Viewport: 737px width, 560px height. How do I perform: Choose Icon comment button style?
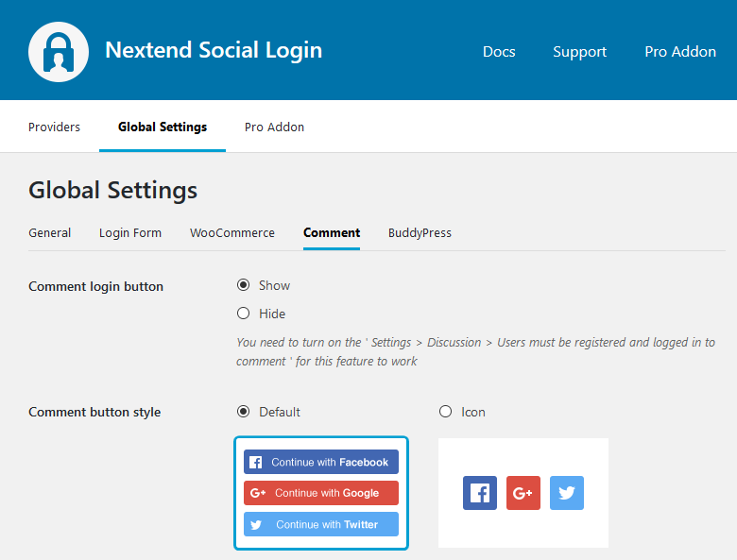coord(446,412)
